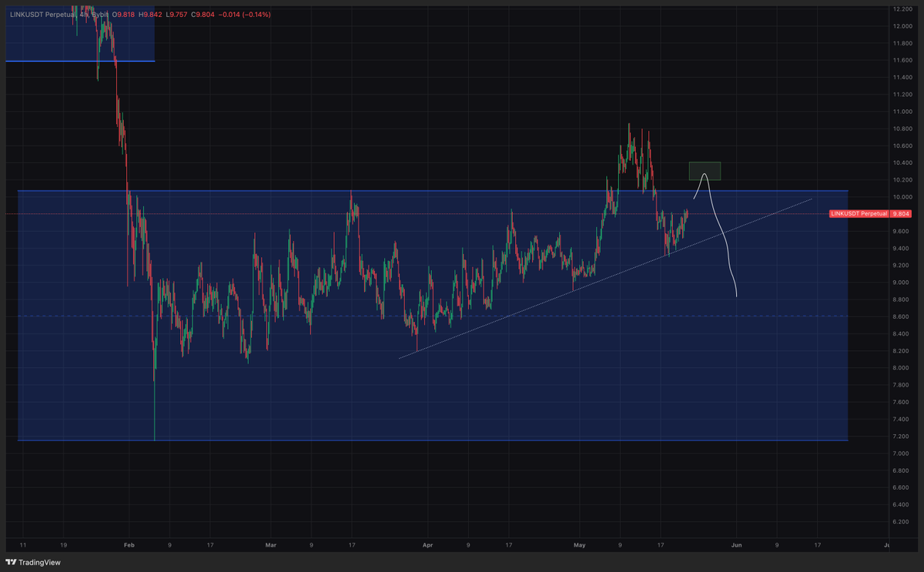Click the red 9.804 current price label
The height and width of the screenshot is (572, 924).
point(902,213)
